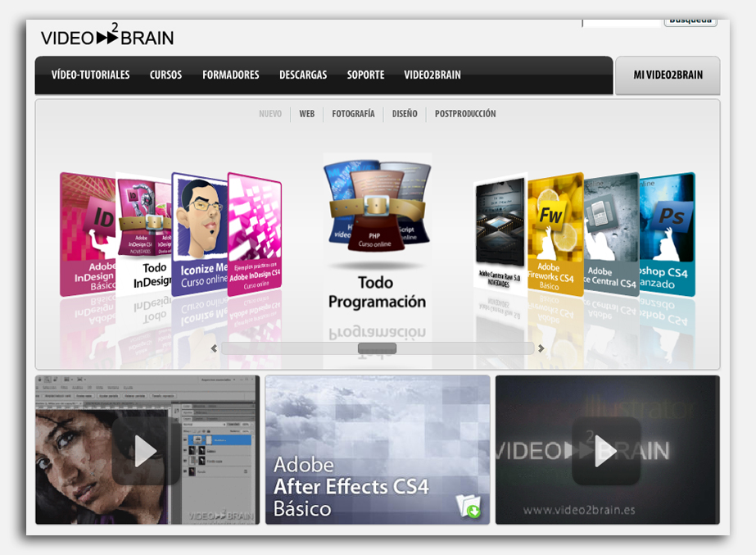This screenshot has height=555, width=756.
Task: Click the www.video2brain.es text
Action: click(579, 510)
